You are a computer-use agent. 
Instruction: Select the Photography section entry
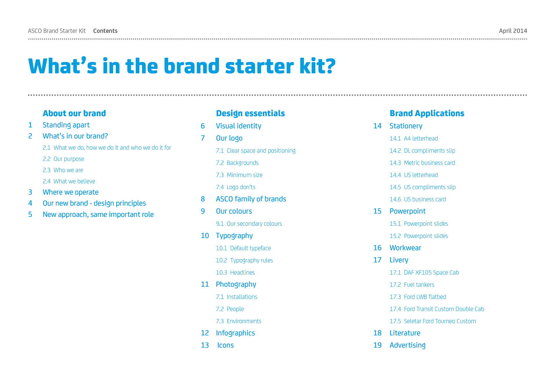point(236,285)
